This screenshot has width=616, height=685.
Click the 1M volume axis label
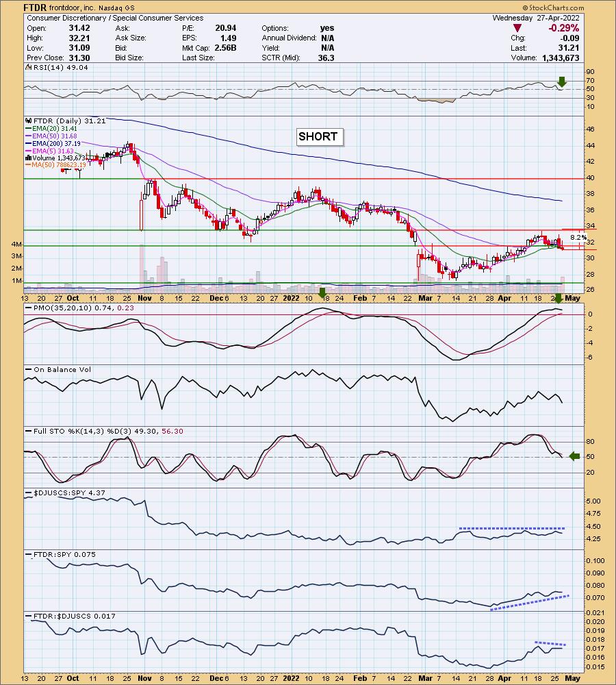click(x=16, y=281)
